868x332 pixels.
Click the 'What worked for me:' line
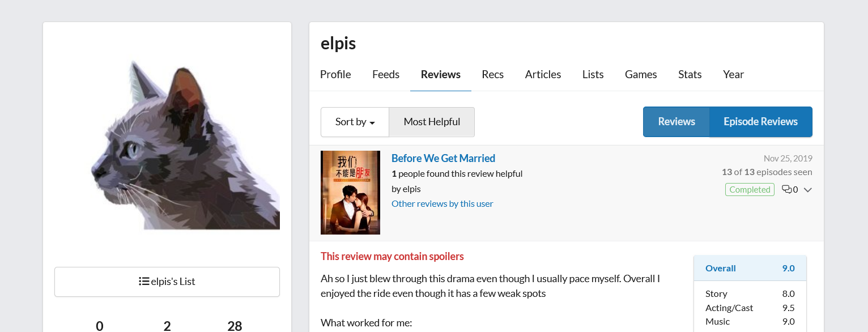(366, 323)
